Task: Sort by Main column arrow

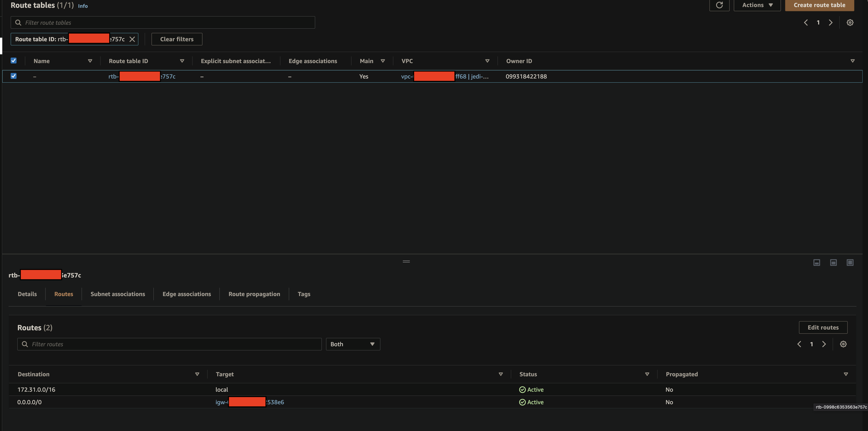Action: [383, 61]
